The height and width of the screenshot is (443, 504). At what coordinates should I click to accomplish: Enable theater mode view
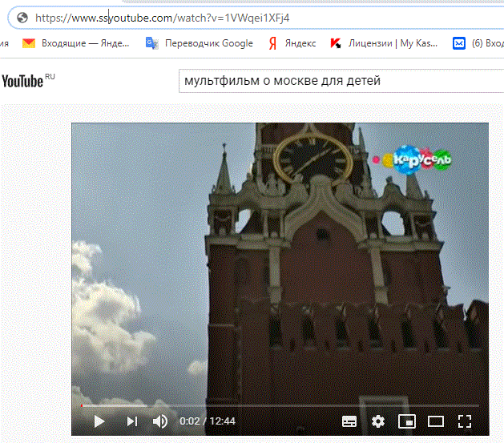(436, 421)
